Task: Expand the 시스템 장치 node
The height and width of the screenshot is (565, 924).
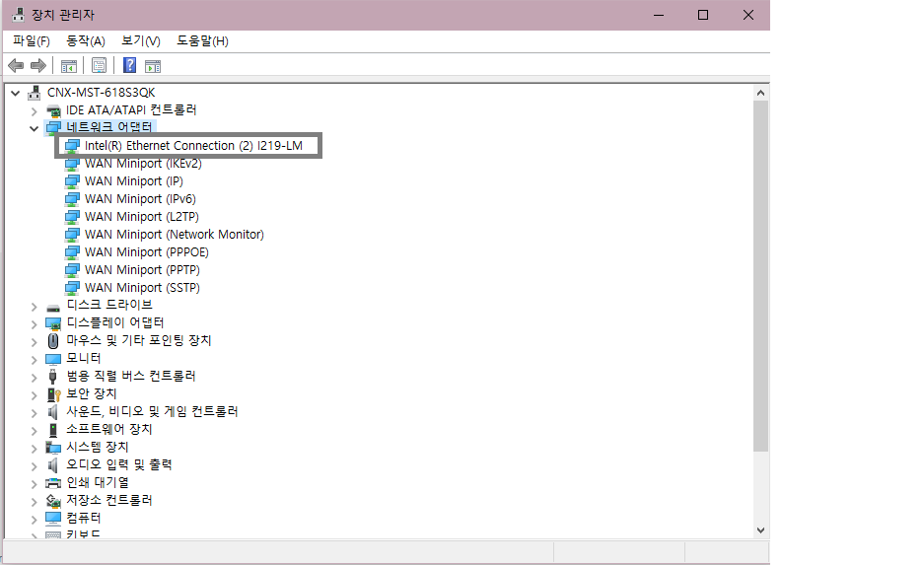Action: click(34, 449)
